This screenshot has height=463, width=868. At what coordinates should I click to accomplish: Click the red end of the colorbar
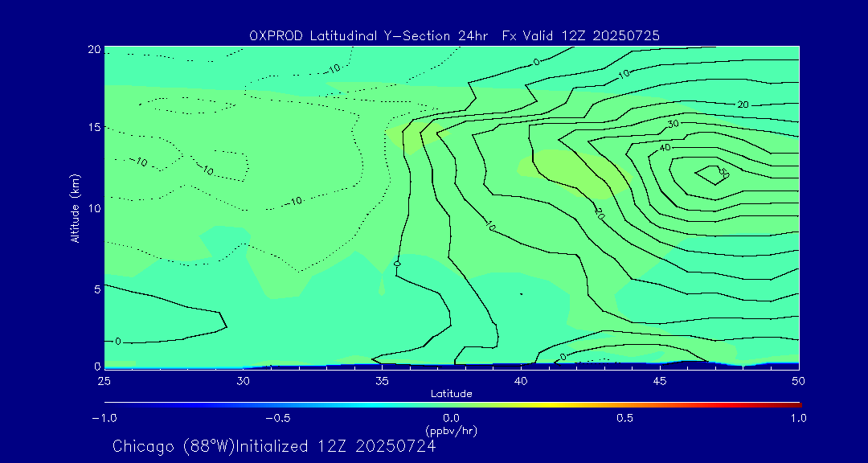796,404
